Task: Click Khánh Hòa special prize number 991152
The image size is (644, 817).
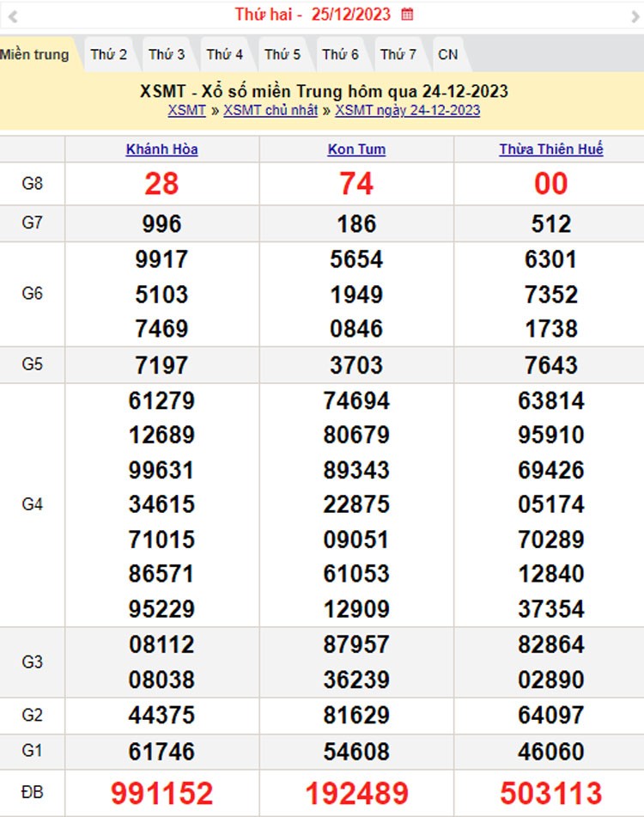Action: pos(161,793)
